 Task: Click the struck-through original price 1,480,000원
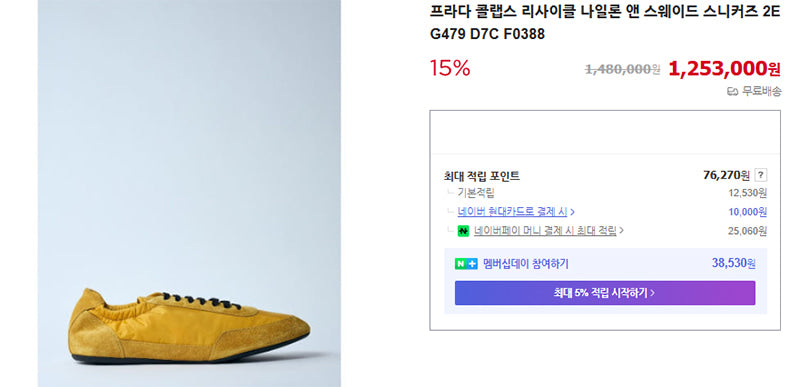click(622, 69)
